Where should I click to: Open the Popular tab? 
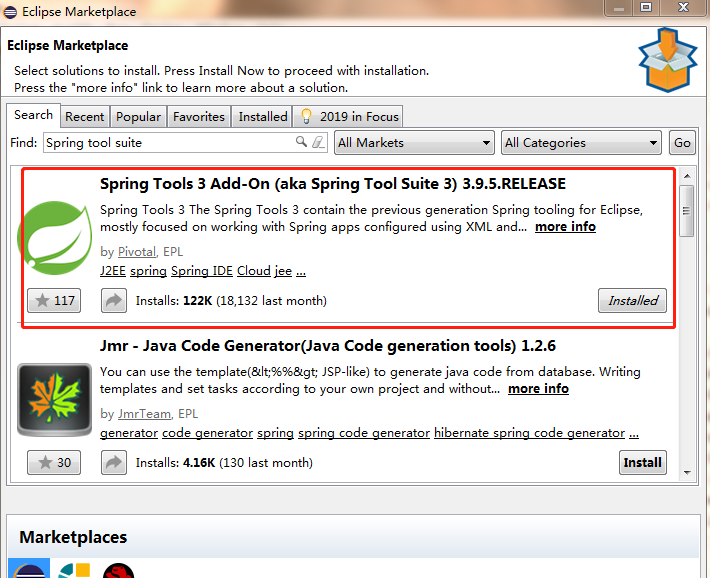[139, 117]
